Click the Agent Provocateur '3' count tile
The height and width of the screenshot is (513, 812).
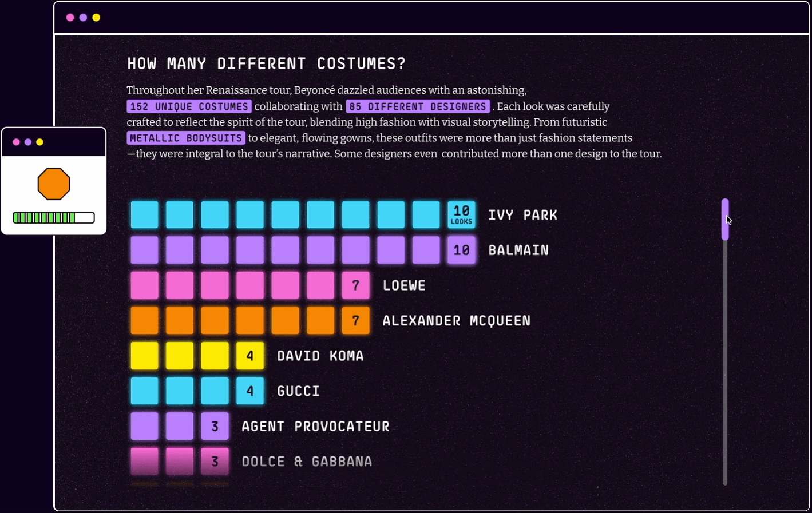215,426
